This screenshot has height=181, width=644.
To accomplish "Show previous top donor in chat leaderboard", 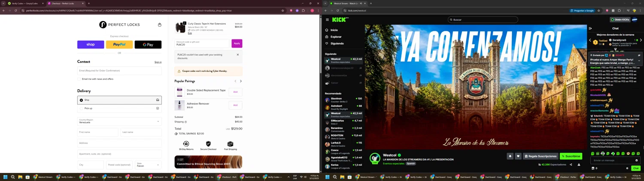I will click(590, 40).
